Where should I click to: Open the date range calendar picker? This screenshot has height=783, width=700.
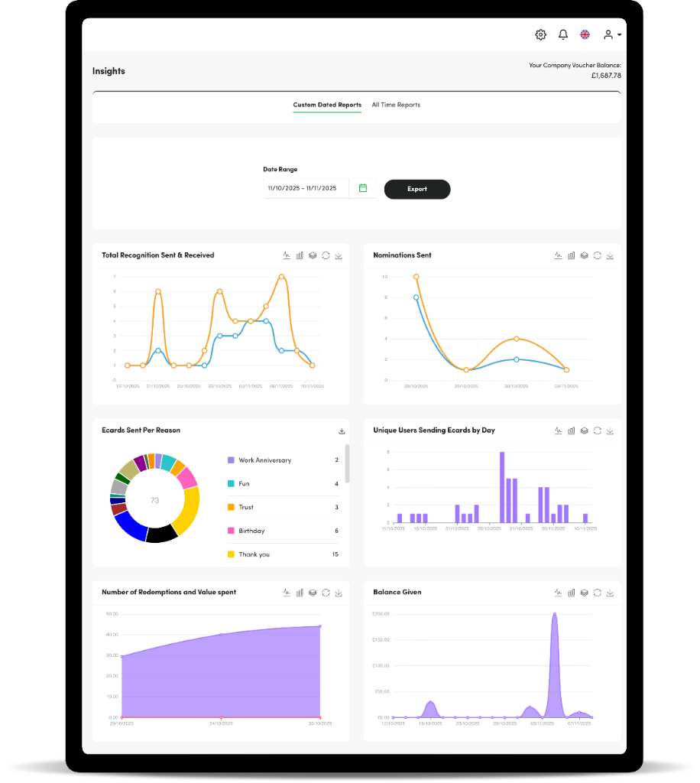(x=363, y=187)
